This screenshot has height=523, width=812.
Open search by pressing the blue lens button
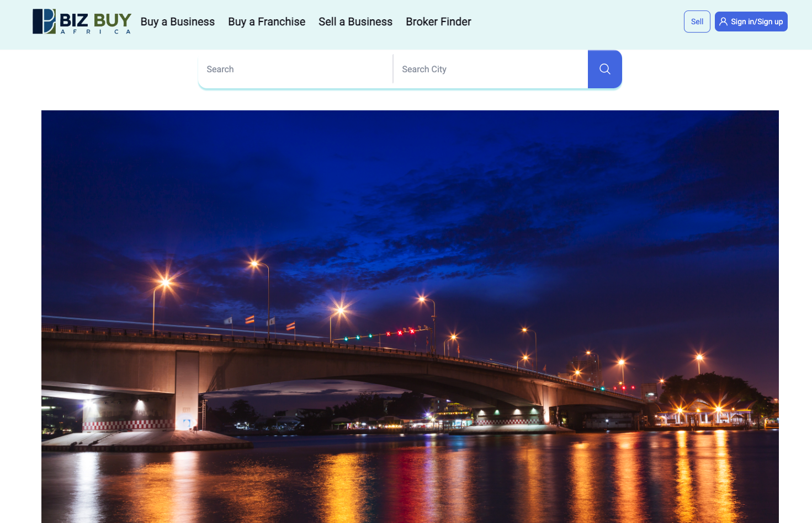click(604, 69)
